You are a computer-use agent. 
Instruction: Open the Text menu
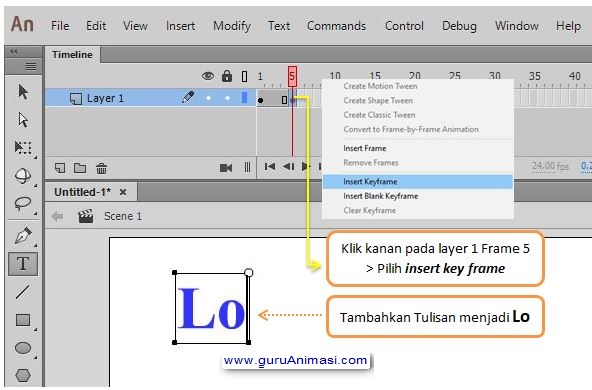coord(279,26)
